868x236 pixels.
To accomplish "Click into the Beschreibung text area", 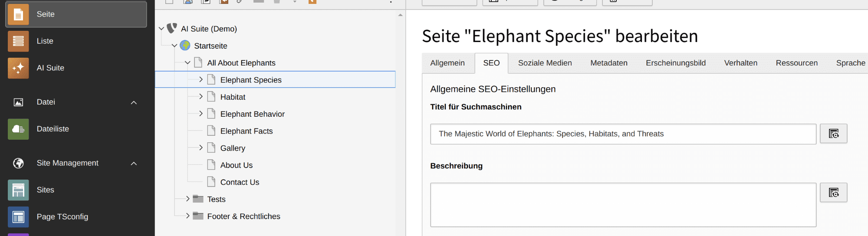I will [x=623, y=205].
